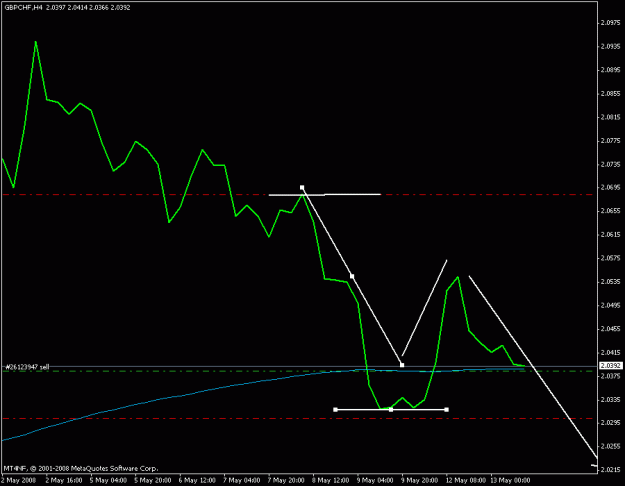625x486 pixels.
Task: Click the 8 May 12:00 time label
Action: point(331,480)
